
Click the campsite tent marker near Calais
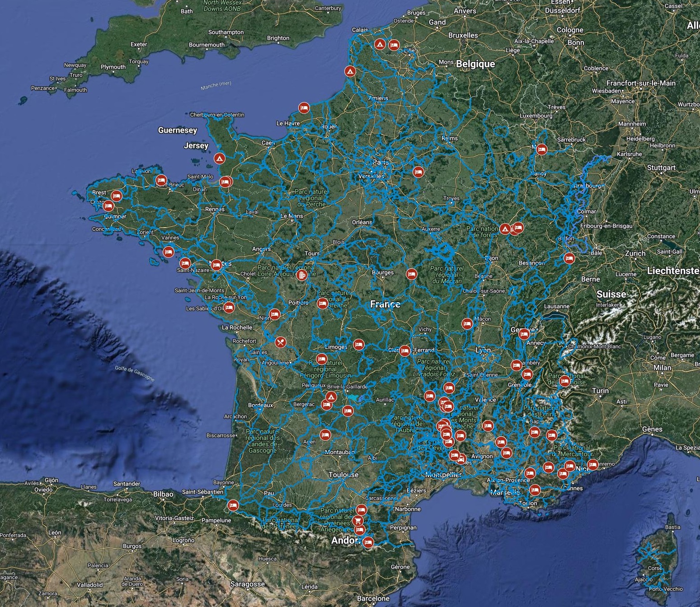point(380,44)
